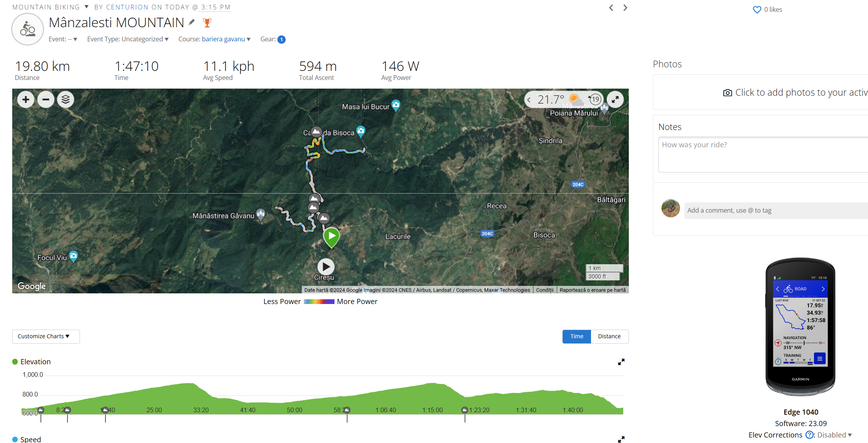Image resolution: width=868 pixels, height=443 pixels.
Task: Toggle Elevation series green dot
Action: click(x=15, y=362)
